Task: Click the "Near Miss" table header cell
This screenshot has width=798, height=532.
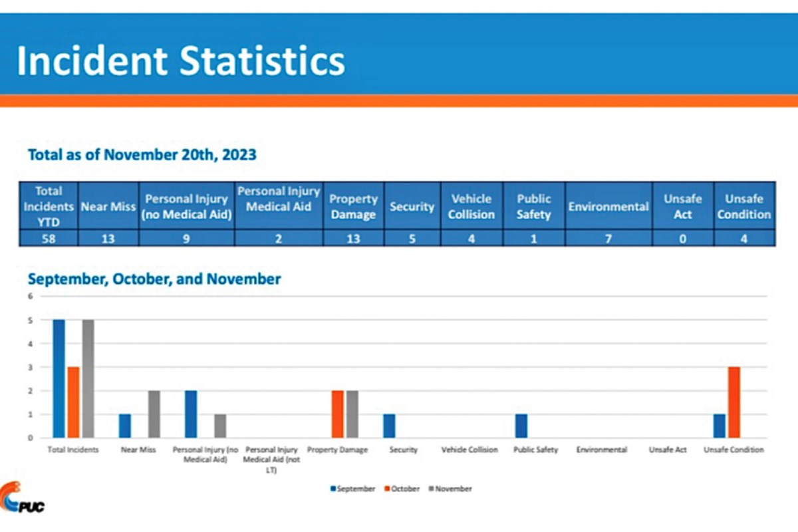Action: pyautogui.click(x=108, y=206)
